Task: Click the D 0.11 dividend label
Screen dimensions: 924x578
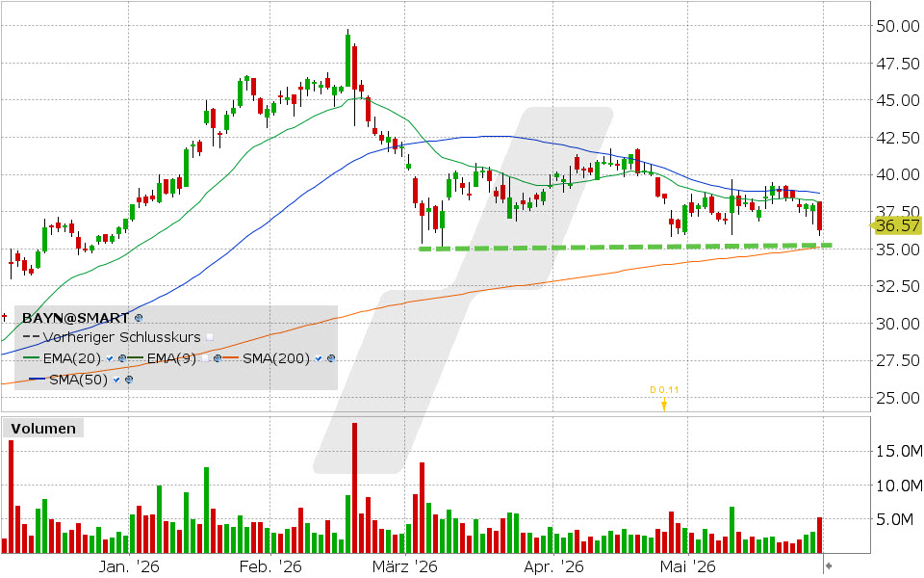Action: [x=664, y=390]
